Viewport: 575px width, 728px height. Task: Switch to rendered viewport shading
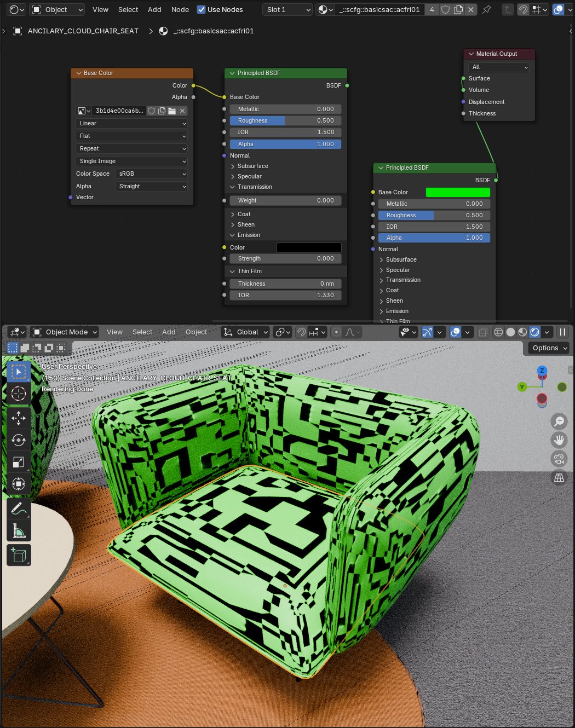[x=534, y=332]
